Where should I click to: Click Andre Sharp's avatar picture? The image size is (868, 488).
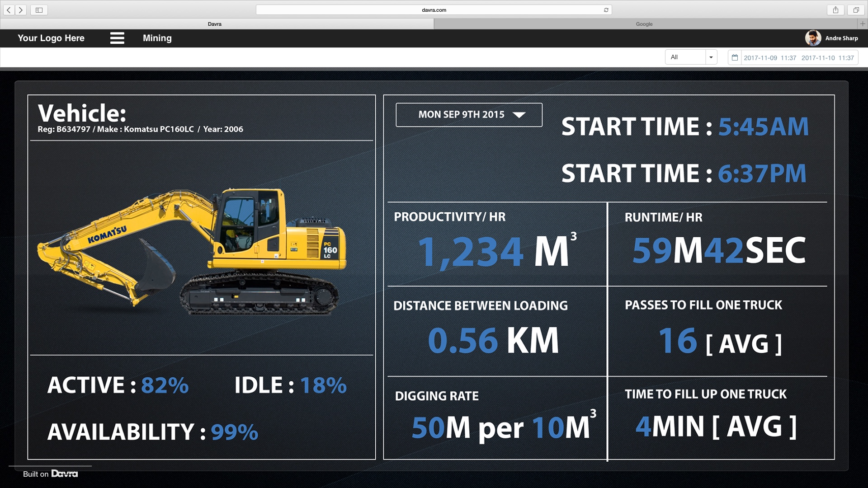(x=813, y=38)
